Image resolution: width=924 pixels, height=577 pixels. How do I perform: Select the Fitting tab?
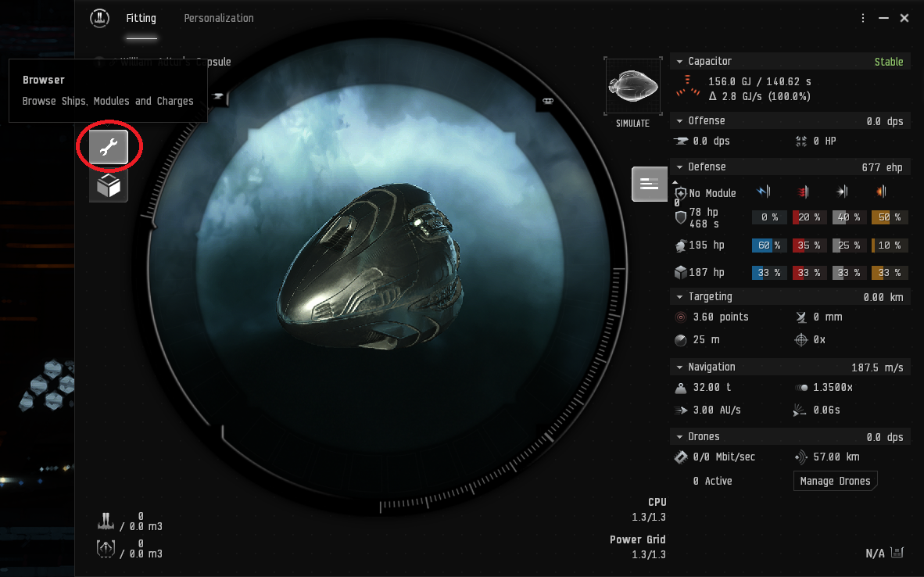pos(141,18)
